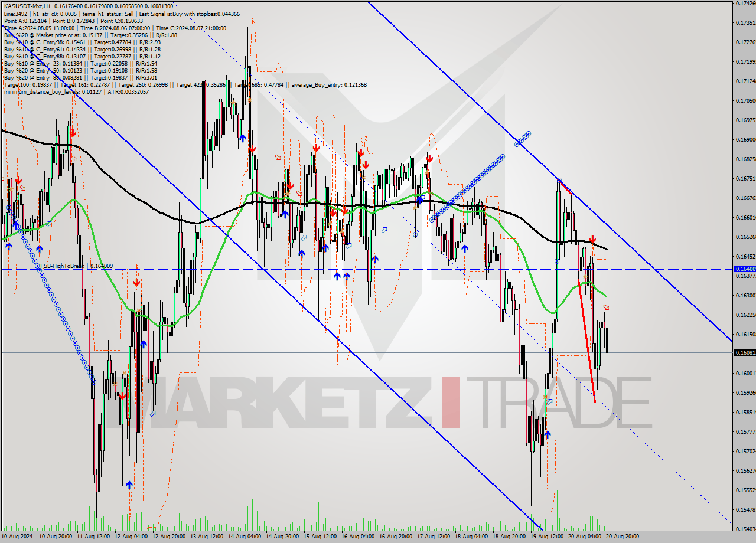This screenshot has width=756, height=543.
Task: Click the 0.16601 price axis label
Action: (x=745, y=217)
